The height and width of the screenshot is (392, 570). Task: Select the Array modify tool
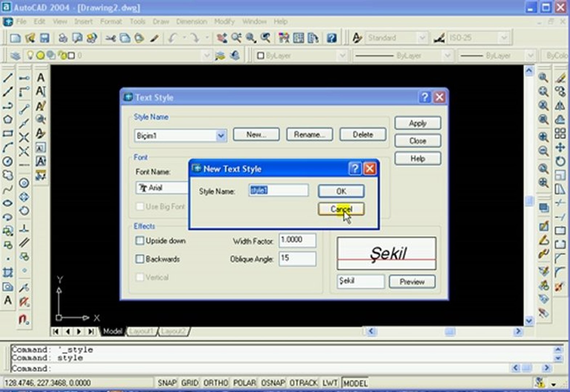[x=560, y=134]
